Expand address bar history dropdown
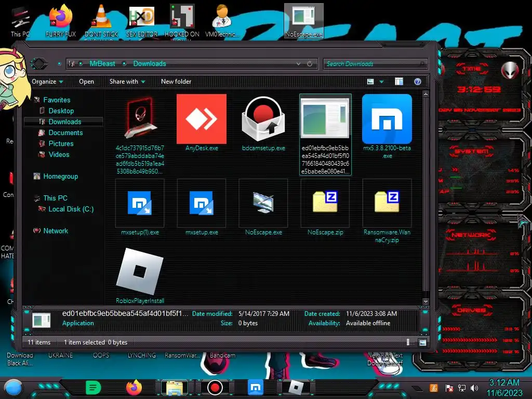This screenshot has height=399, width=532. coord(298,64)
